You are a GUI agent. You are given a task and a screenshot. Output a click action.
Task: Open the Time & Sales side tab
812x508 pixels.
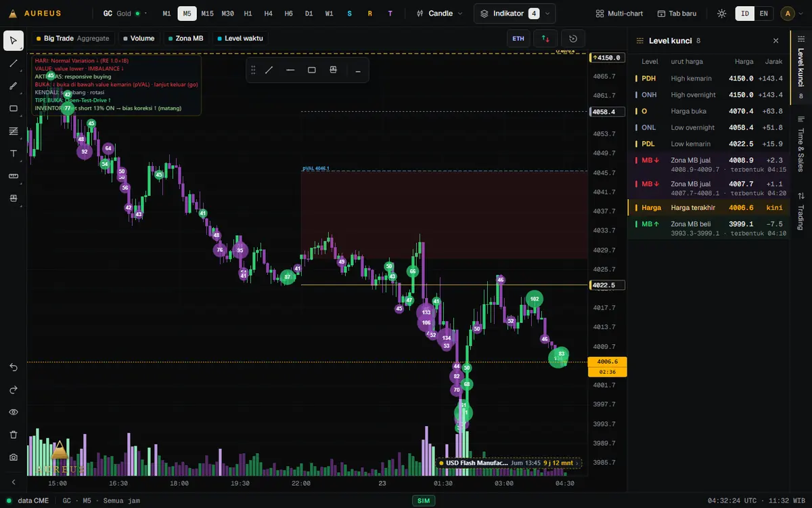(801, 144)
